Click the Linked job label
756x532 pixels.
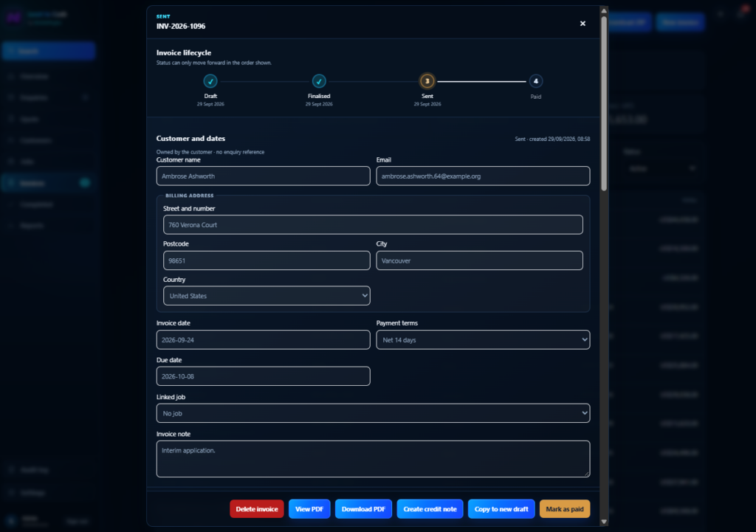pyautogui.click(x=171, y=396)
